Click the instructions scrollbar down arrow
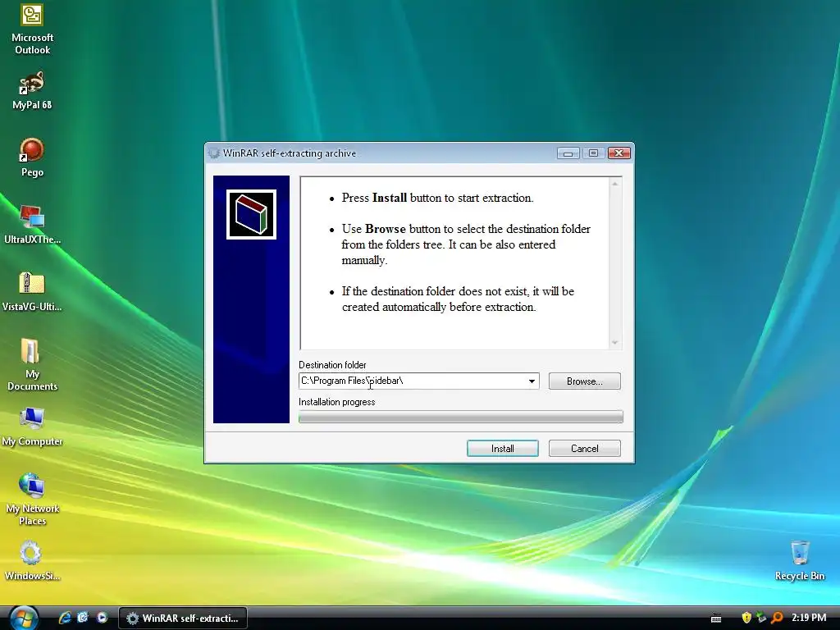The width and height of the screenshot is (840, 630). pyautogui.click(x=615, y=342)
